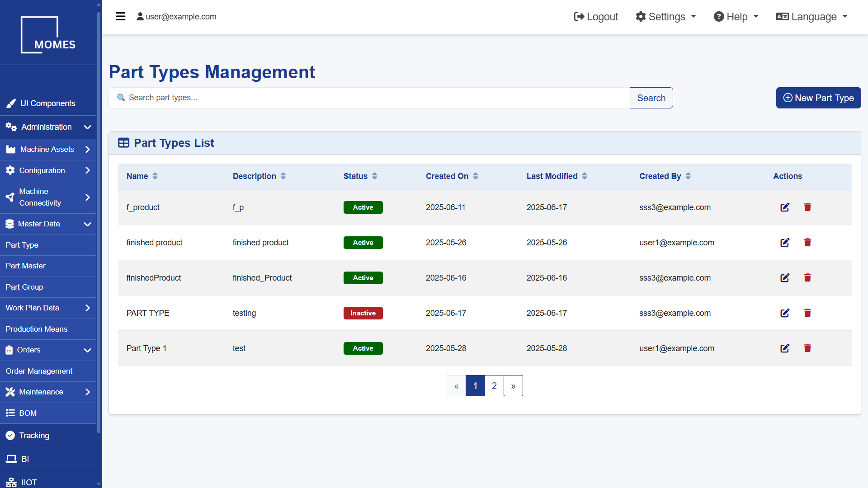Open Part Type in sidebar
The height and width of the screenshot is (488, 868).
click(48, 245)
